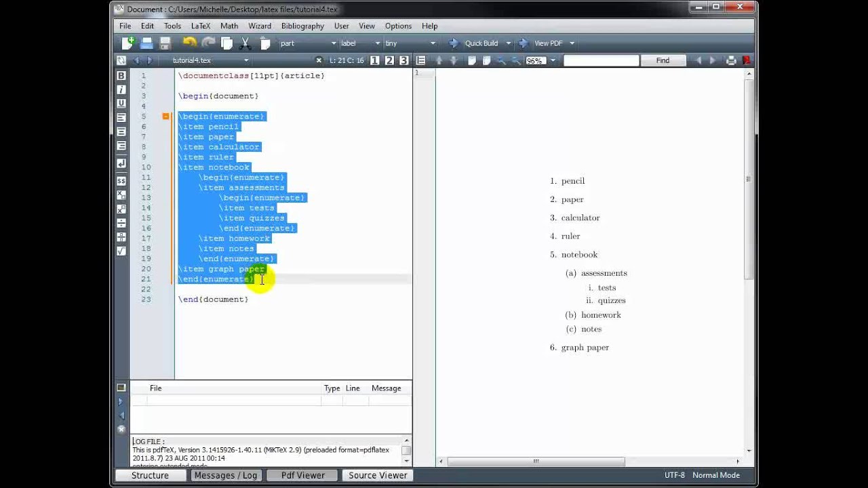Viewport: 868px width, 488px height.
Task: Toggle the Messages / Log panel
Action: pos(225,475)
